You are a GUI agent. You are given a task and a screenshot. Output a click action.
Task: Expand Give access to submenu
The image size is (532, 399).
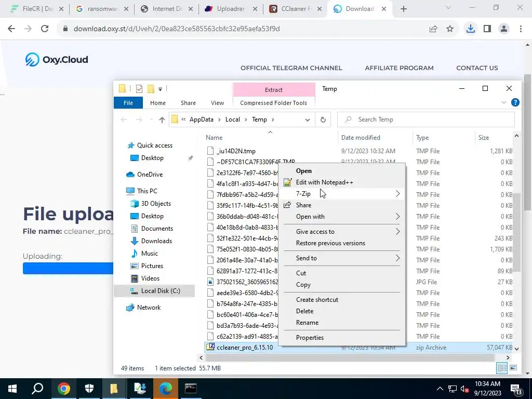[342, 232]
